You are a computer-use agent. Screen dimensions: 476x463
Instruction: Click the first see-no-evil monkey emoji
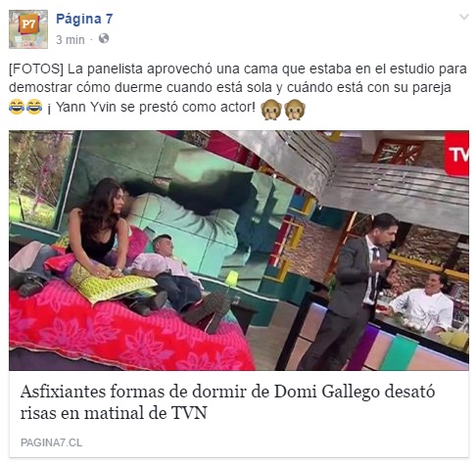[x=271, y=110]
